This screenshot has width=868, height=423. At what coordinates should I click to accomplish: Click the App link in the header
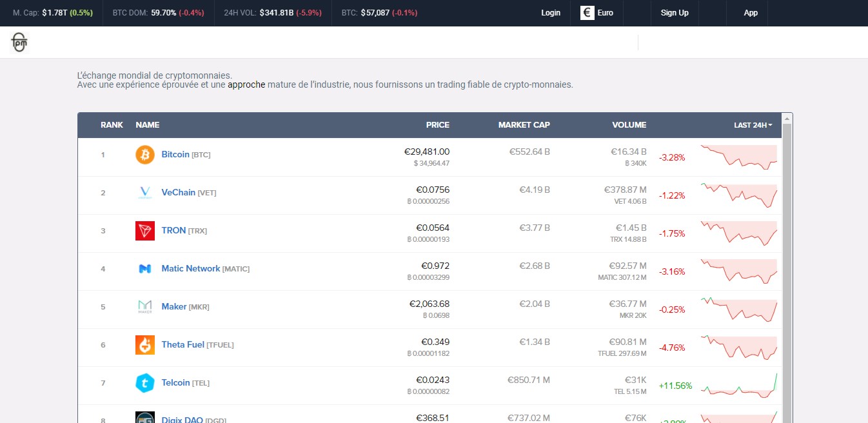(750, 12)
